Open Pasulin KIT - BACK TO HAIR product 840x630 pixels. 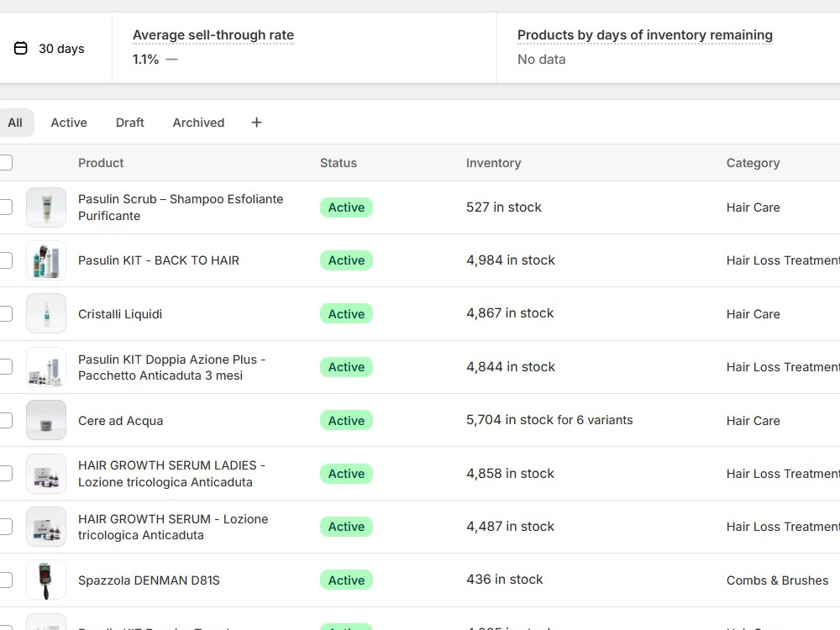[x=159, y=260]
